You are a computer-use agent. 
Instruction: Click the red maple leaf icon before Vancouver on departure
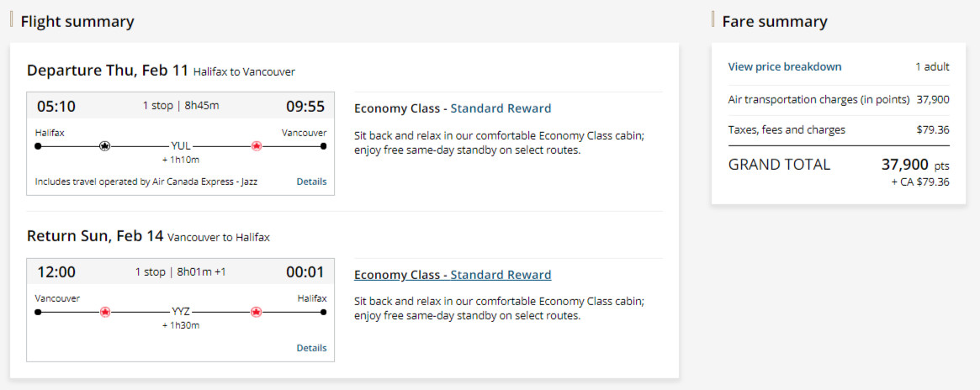[x=257, y=145]
